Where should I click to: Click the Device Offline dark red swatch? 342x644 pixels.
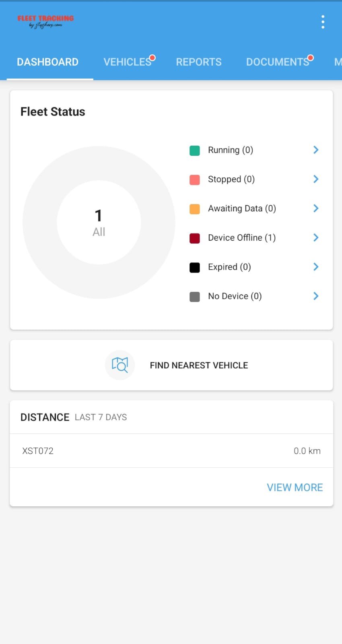[x=195, y=238]
